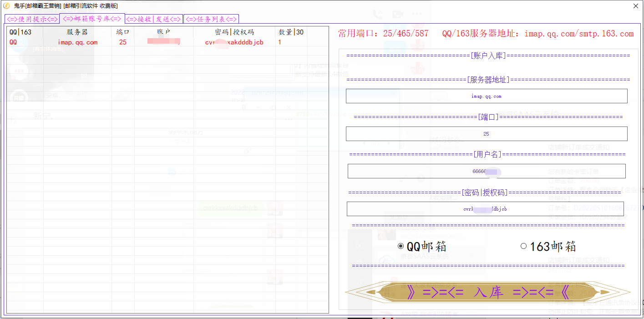The width and height of the screenshot is (644, 319).
Task: Focus the 服务器地址 input field
Action: click(487, 96)
